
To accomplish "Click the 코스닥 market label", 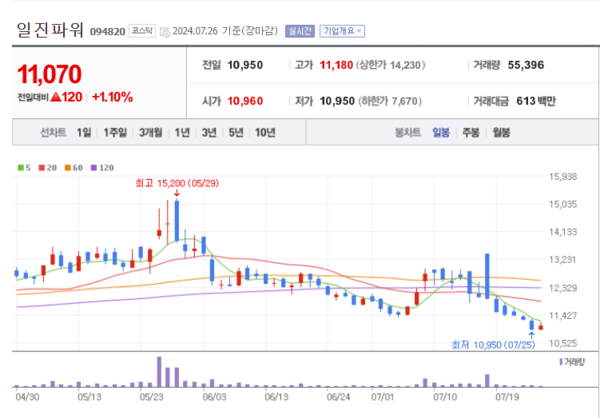I will pyautogui.click(x=142, y=31).
